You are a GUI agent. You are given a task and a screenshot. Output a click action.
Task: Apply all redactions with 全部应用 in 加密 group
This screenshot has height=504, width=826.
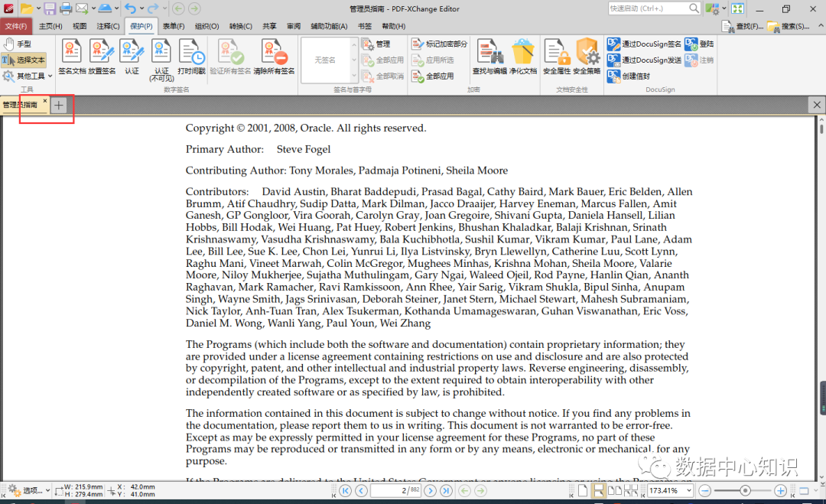[433, 76]
